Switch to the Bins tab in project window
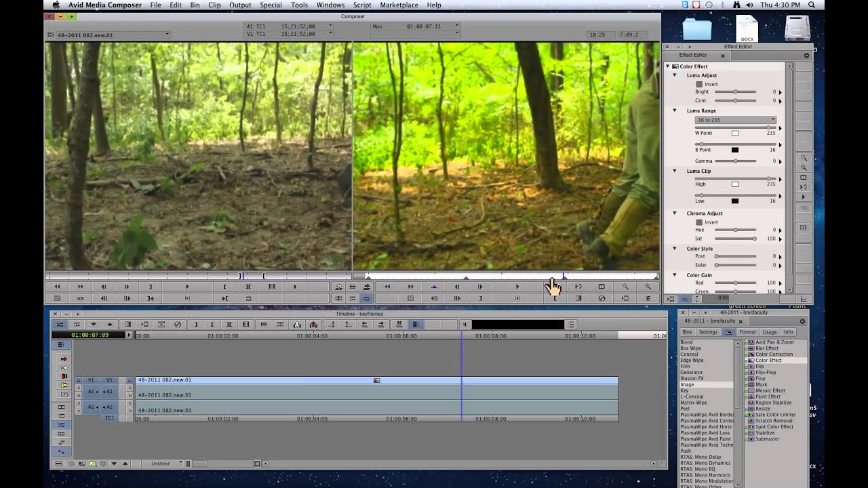The image size is (868, 488). (x=688, y=332)
